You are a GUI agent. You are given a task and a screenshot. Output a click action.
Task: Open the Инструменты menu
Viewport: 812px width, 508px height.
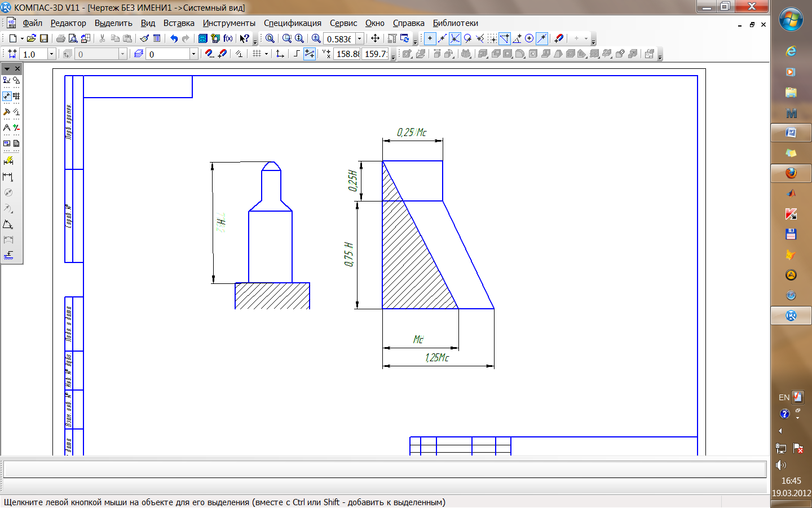(229, 23)
